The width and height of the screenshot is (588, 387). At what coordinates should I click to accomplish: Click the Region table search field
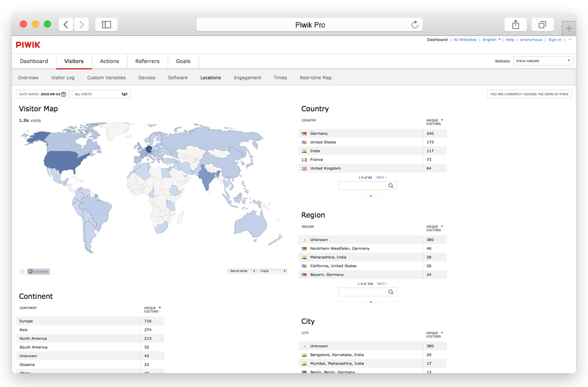(367, 292)
